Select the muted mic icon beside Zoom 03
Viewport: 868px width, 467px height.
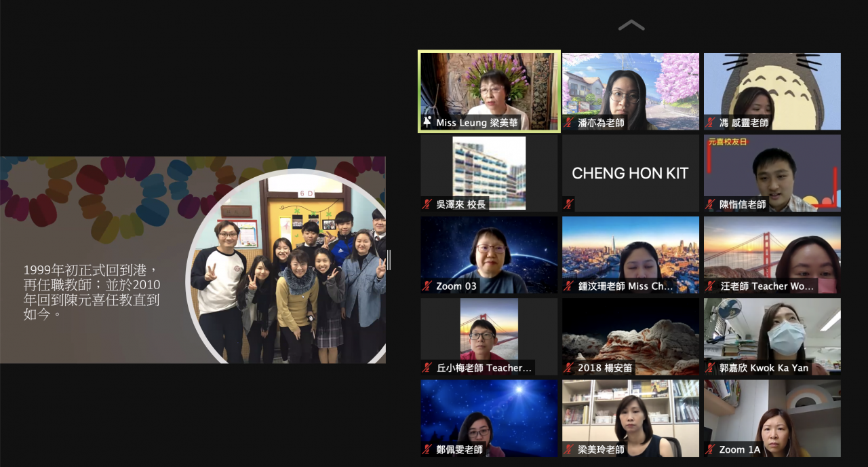pos(427,286)
